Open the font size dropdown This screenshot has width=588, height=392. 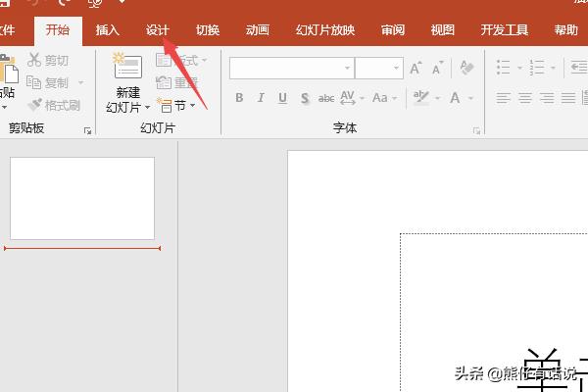tap(398, 69)
